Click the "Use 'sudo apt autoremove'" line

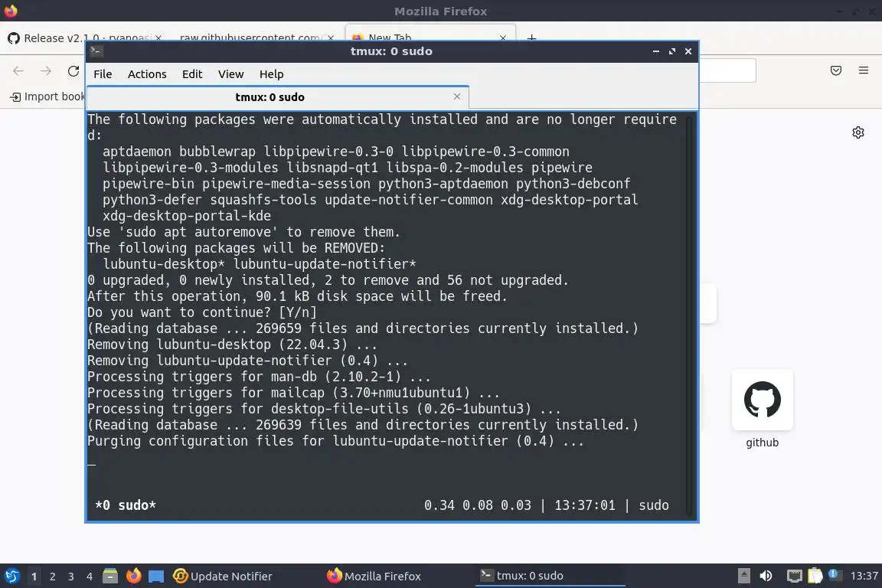coord(243,232)
